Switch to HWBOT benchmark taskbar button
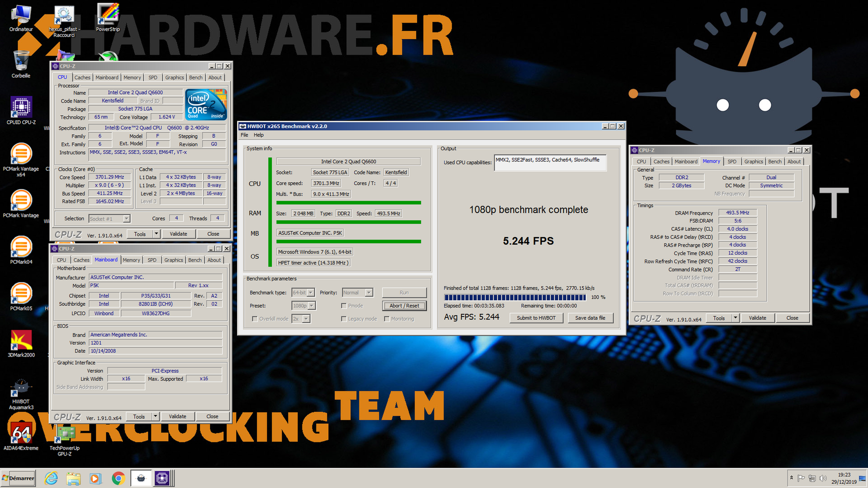 [141, 478]
